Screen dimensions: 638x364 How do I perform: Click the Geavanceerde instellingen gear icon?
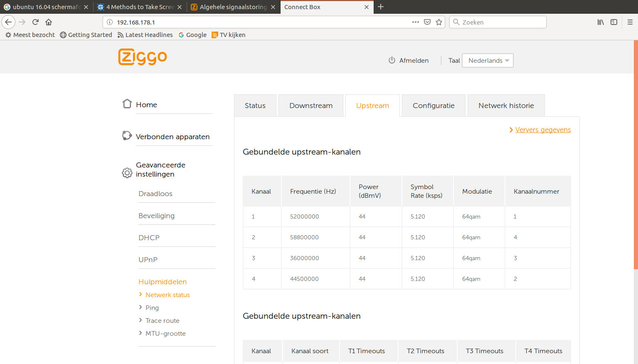pos(127,172)
